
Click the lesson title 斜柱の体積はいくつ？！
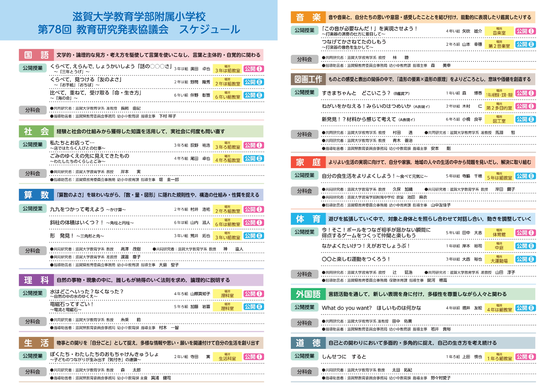pos(77,223)
